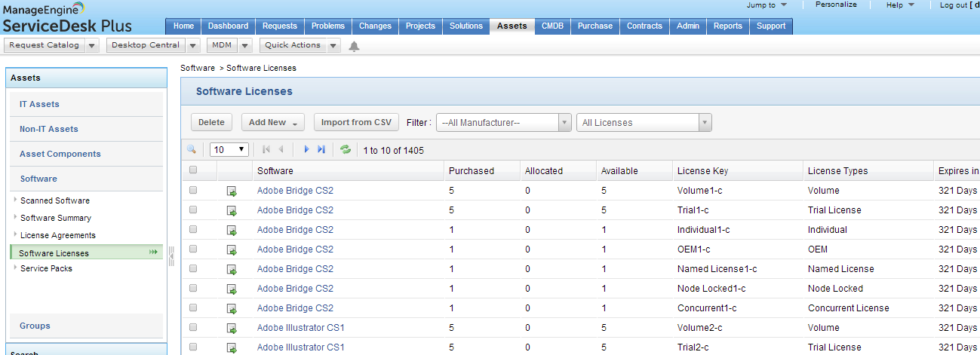The image size is (980, 355).
Task: Click the license icon for OEM1-c row
Action: pyautogui.click(x=232, y=250)
